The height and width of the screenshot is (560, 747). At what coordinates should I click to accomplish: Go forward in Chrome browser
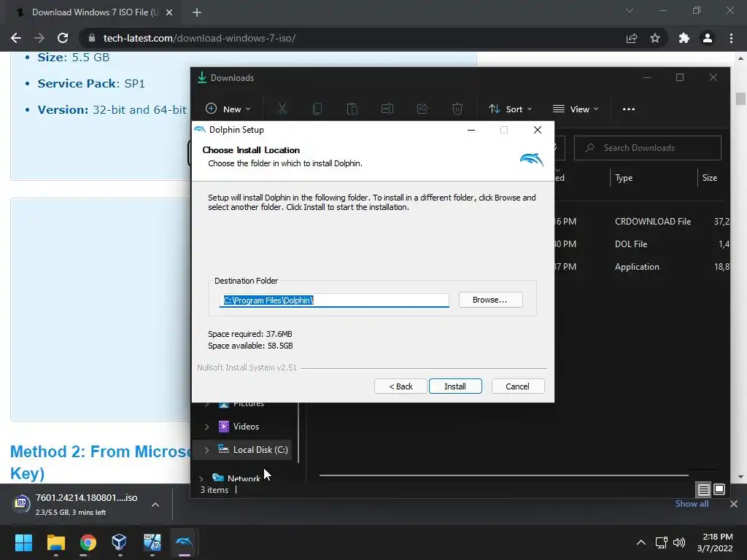tap(39, 38)
